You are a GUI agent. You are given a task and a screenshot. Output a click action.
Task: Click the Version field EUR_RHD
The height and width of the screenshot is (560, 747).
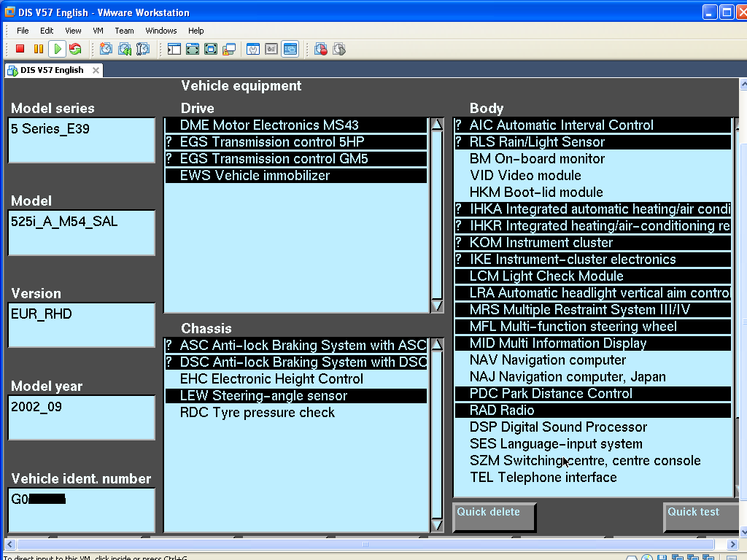[x=82, y=324]
